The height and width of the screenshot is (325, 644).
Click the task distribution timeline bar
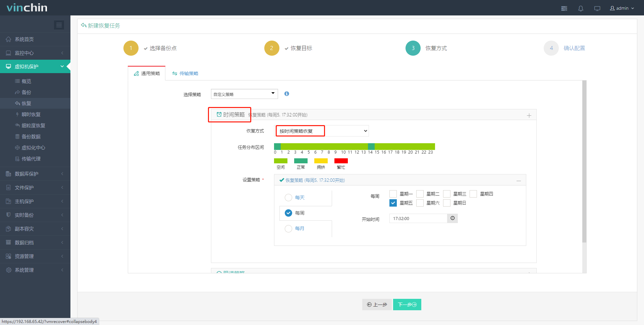[355, 146]
